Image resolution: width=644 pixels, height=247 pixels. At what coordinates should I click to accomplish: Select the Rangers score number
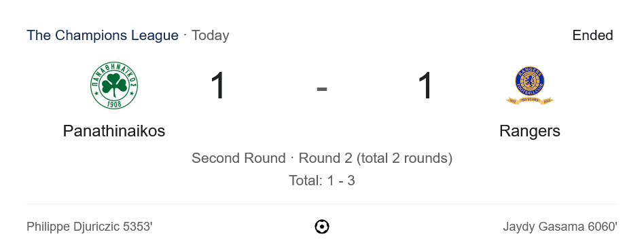(x=426, y=85)
